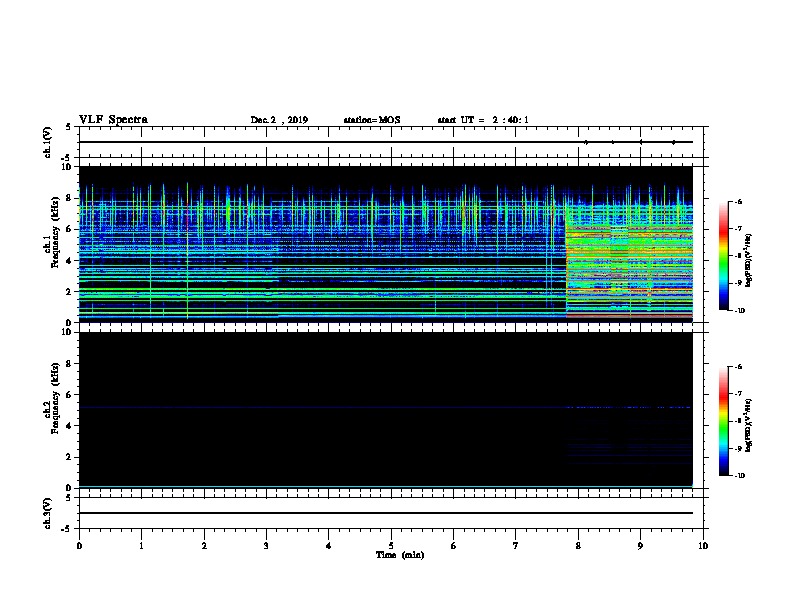Click the "6" tick on ch.2 frequency axis
Image resolution: width=792 pixels, height=612 pixels.
(70, 395)
